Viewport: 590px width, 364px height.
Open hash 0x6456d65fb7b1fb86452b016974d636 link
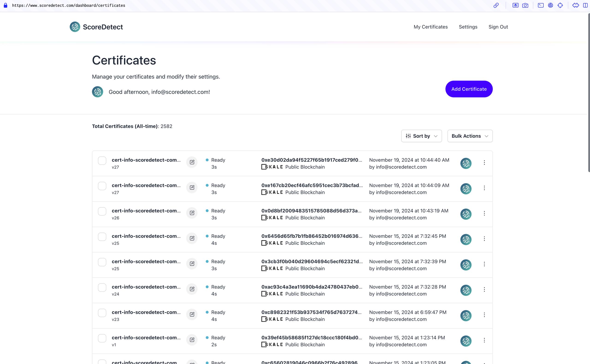tap(311, 236)
